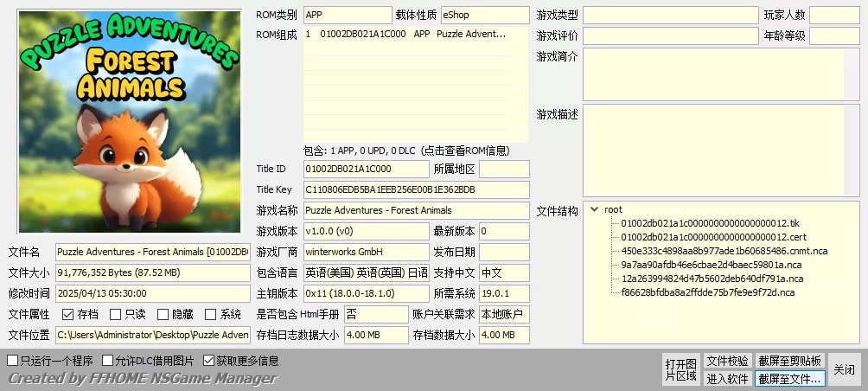The image size is (868, 391).
Task: Toggle the 存档 file attribute checkbox
Action: pos(68,314)
